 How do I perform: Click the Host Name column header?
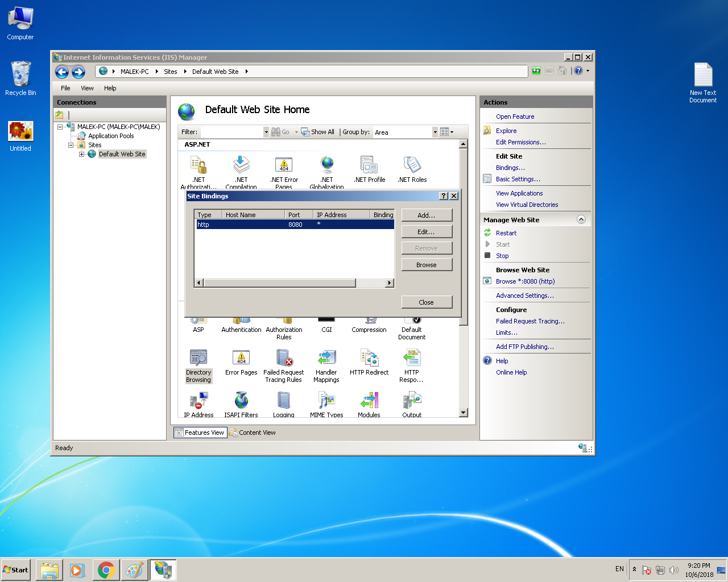click(253, 215)
